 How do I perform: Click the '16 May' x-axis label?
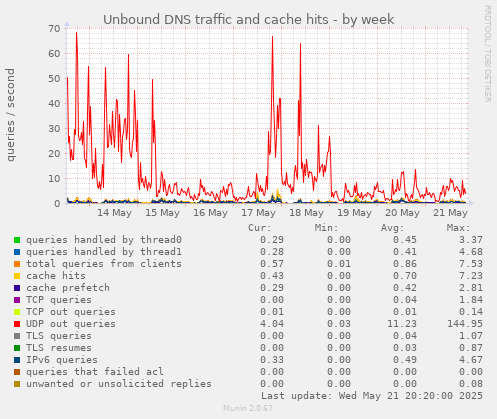point(210,213)
